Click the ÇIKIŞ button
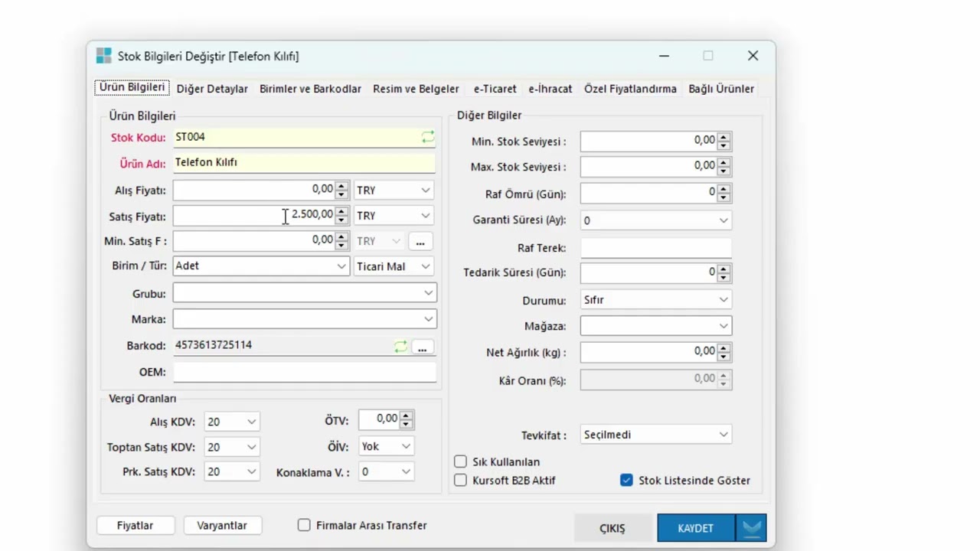This screenshot has height=551, width=980. 612,528
